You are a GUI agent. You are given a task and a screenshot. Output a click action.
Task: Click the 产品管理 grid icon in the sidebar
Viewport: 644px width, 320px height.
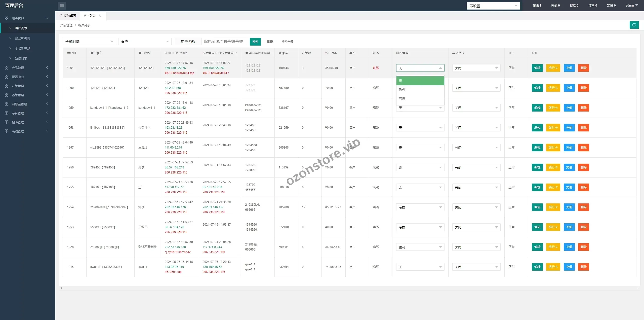(7, 68)
